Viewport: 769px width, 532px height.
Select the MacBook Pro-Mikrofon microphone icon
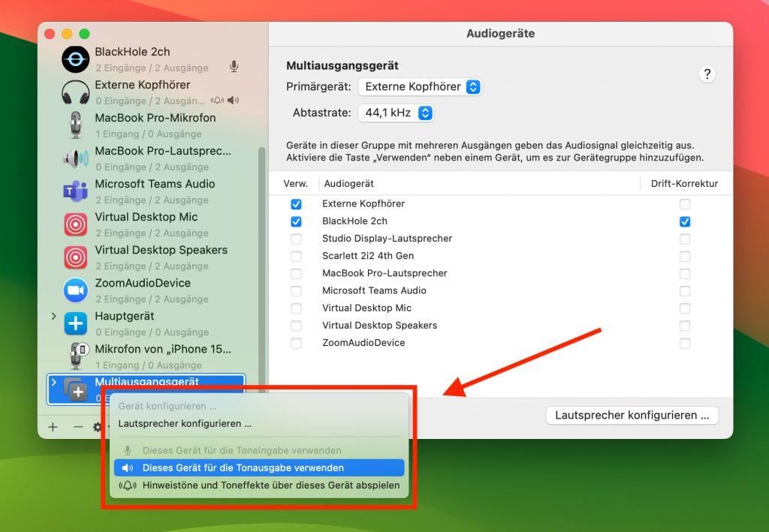point(76,125)
